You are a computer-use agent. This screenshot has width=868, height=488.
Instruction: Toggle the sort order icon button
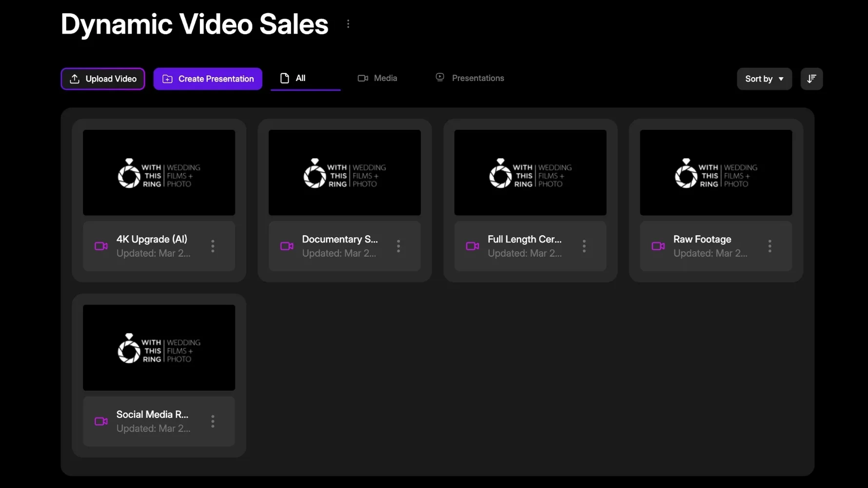pos(811,79)
